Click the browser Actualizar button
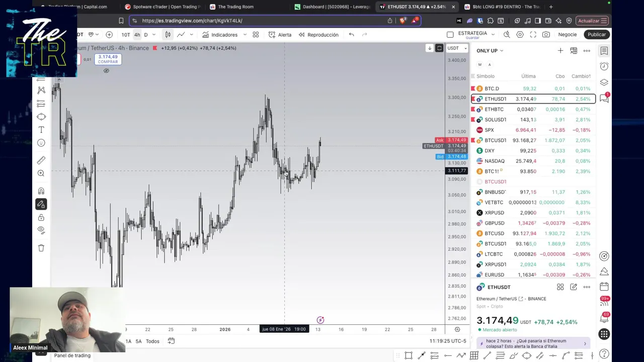 (x=593, y=21)
